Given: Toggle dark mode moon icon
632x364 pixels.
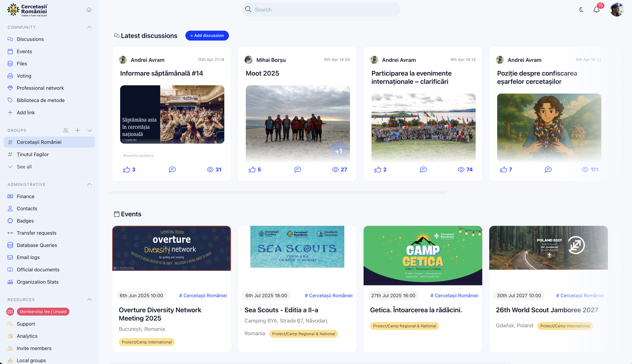Looking at the screenshot, I should [581, 10].
